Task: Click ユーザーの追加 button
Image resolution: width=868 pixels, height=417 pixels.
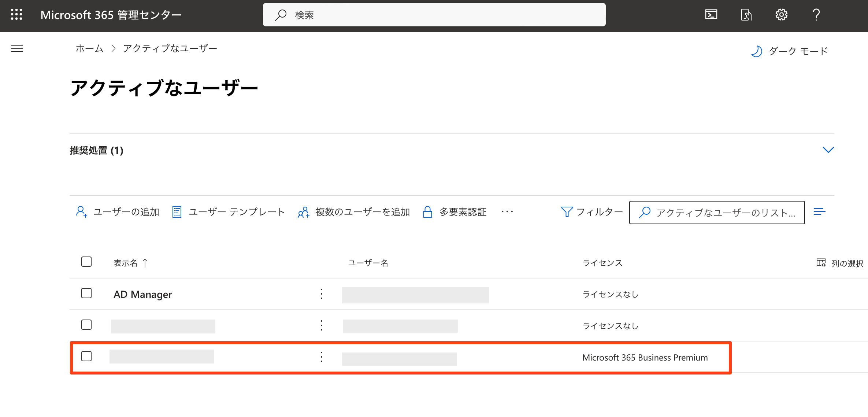Action: click(x=118, y=212)
